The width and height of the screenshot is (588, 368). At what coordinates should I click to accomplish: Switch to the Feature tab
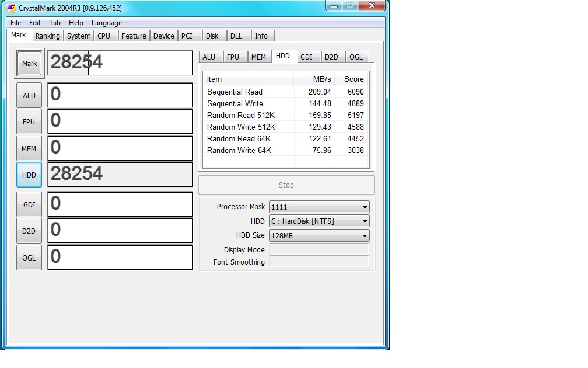click(134, 36)
